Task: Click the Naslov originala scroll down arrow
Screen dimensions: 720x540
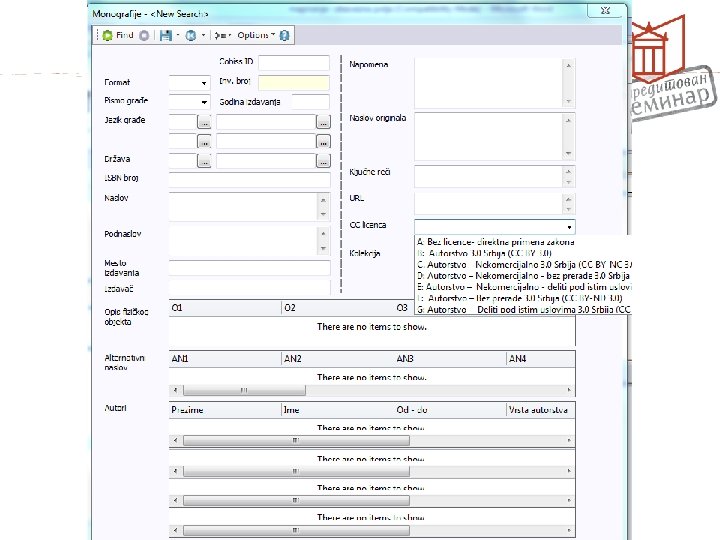Action: (x=568, y=153)
